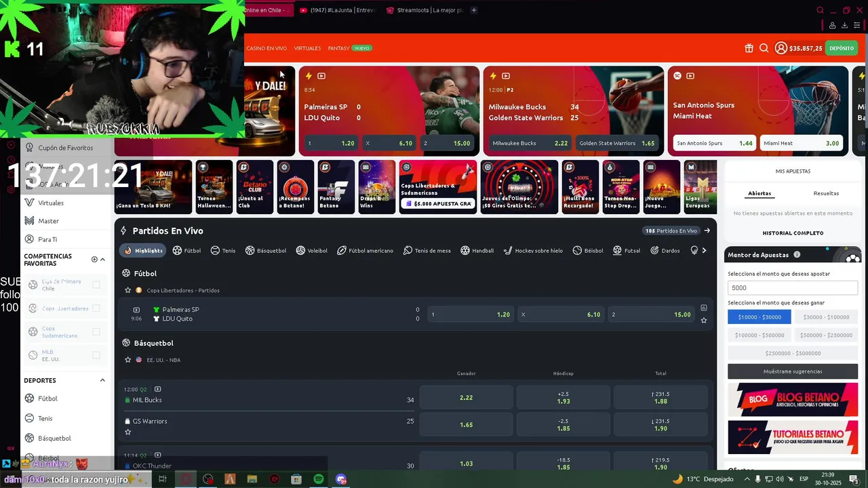This screenshot has width=868, height=488.
Task: Open the browser easy setup sliders icon
Action: pos(857,25)
